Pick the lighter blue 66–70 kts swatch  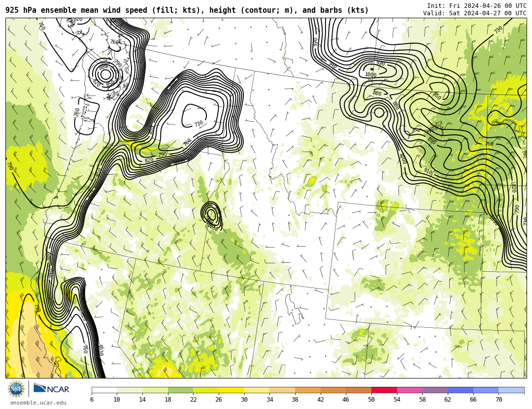coord(486,390)
